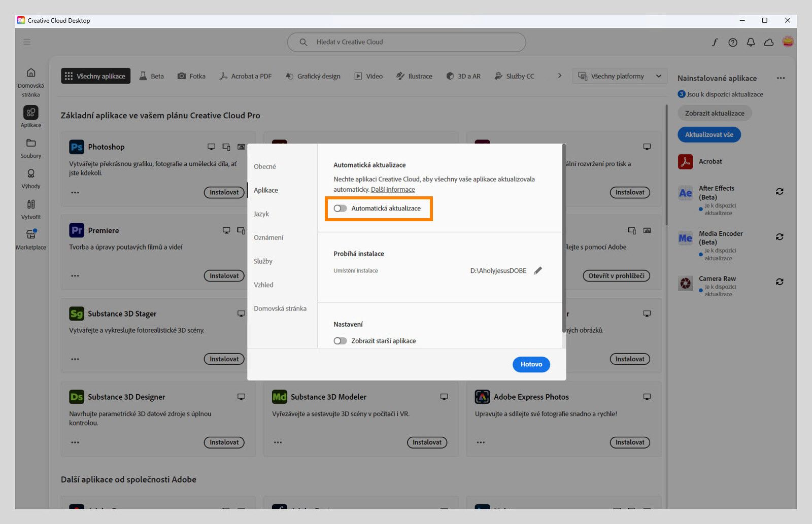The height and width of the screenshot is (524, 812).
Task: Open the help question mark icon
Action: coord(733,43)
